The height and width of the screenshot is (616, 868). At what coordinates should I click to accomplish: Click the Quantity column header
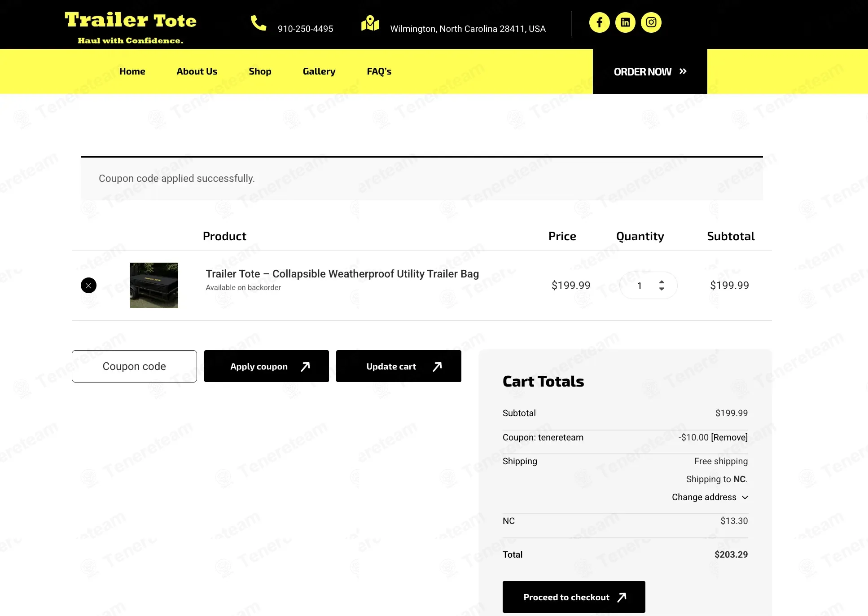point(640,236)
